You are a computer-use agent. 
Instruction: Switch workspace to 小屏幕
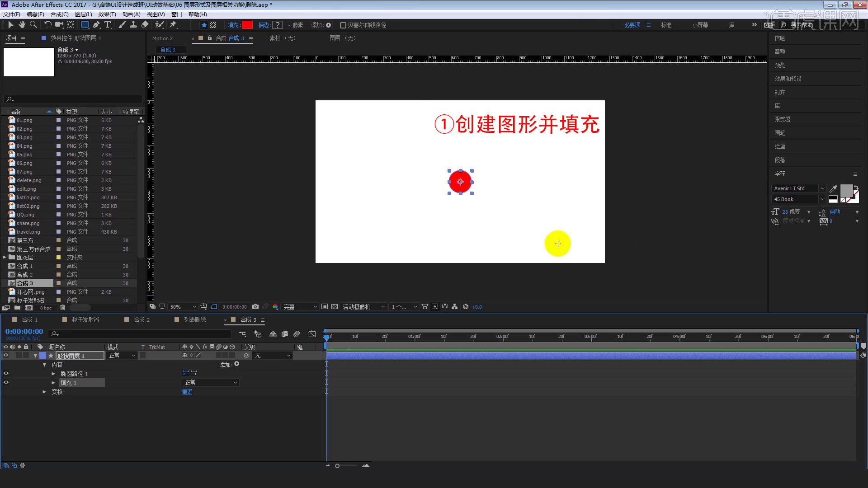pos(700,25)
